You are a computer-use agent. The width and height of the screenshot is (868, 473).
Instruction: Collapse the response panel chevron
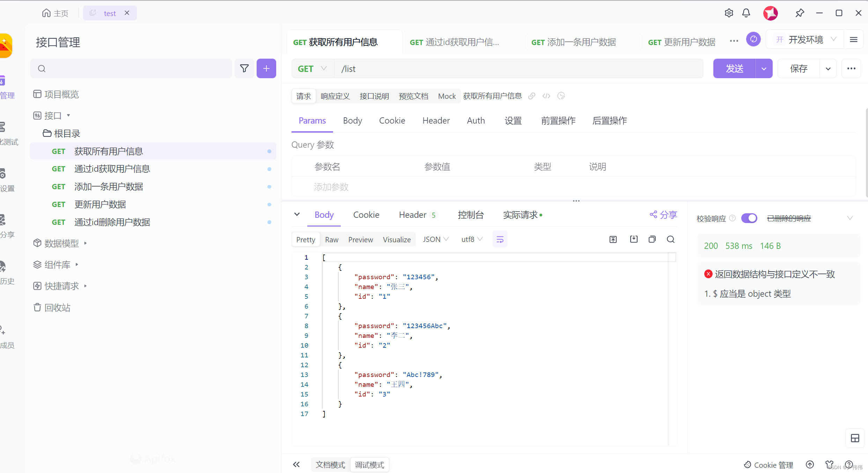[x=297, y=214]
